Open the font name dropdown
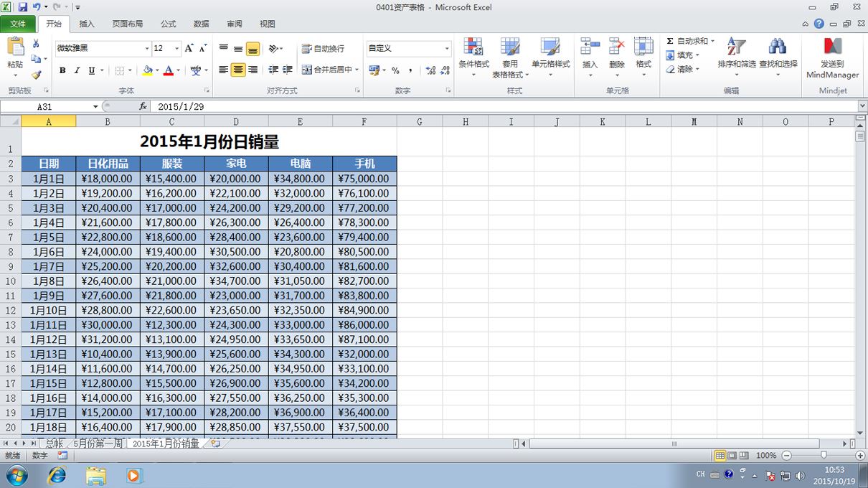The height and width of the screenshot is (488, 868). pos(147,49)
